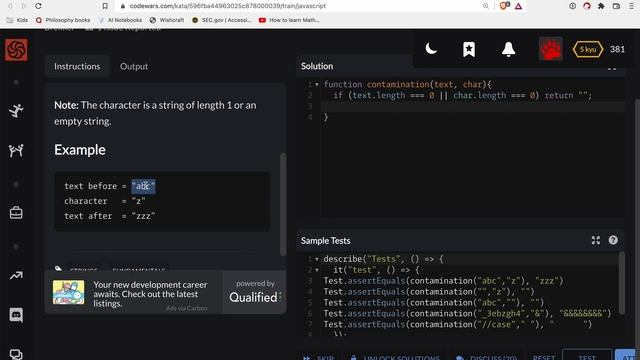
Task: Click the function contamination declaration line
Action: (x=407, y=84)
